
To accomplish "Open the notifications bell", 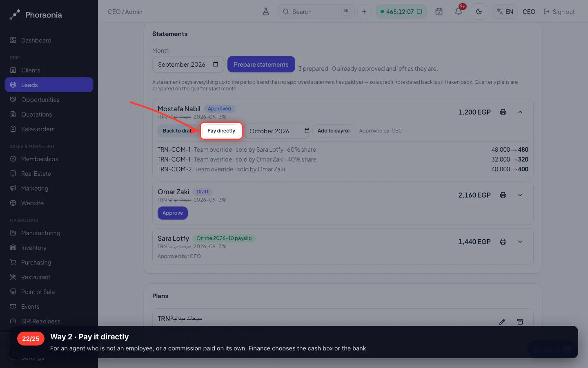I will click(459, 11).
